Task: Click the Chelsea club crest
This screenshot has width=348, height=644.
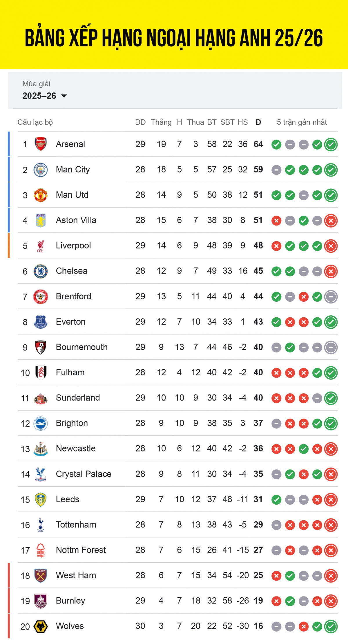Action: (41, 271)
